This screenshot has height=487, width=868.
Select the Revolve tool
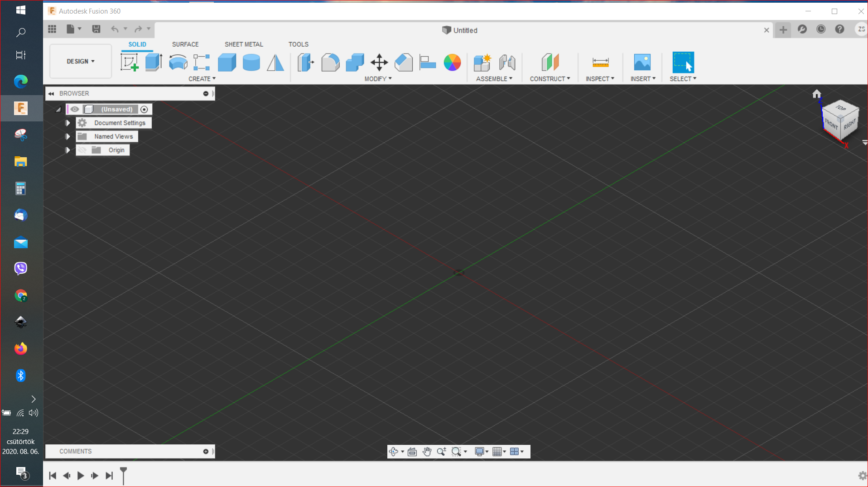coord(178,62)
